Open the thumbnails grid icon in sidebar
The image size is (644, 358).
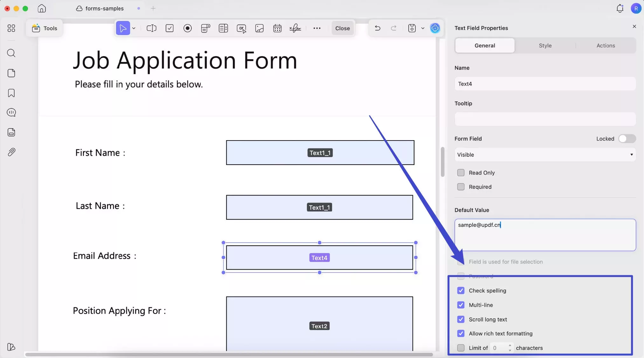[11, 28]
